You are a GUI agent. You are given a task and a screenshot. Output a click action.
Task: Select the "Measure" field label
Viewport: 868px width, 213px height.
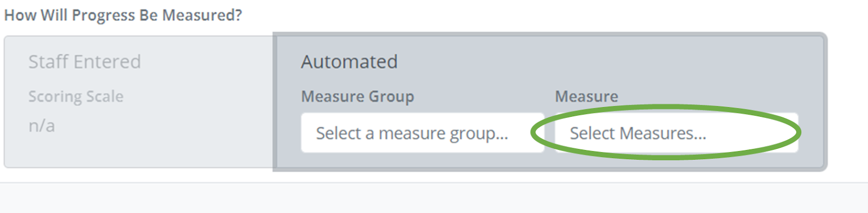586,96
